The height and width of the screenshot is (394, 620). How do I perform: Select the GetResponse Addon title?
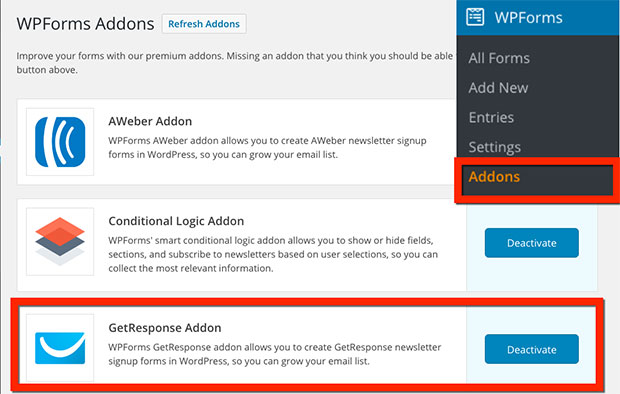point(165,328)
